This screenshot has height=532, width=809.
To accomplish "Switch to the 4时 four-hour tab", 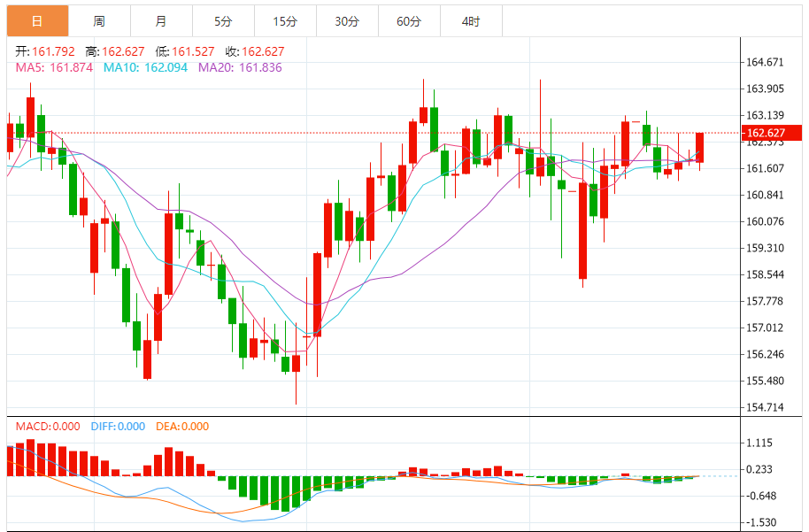I will 471,21.
